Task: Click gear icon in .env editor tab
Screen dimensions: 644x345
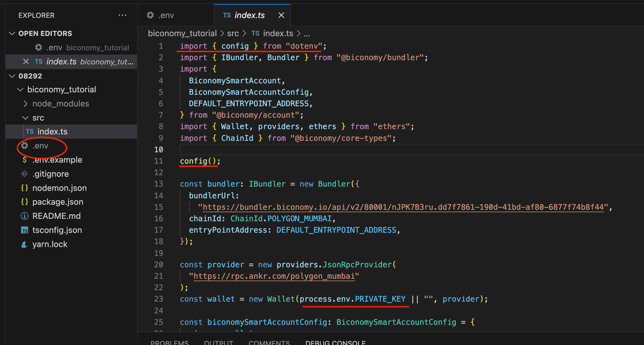Action: click(150, 16)
